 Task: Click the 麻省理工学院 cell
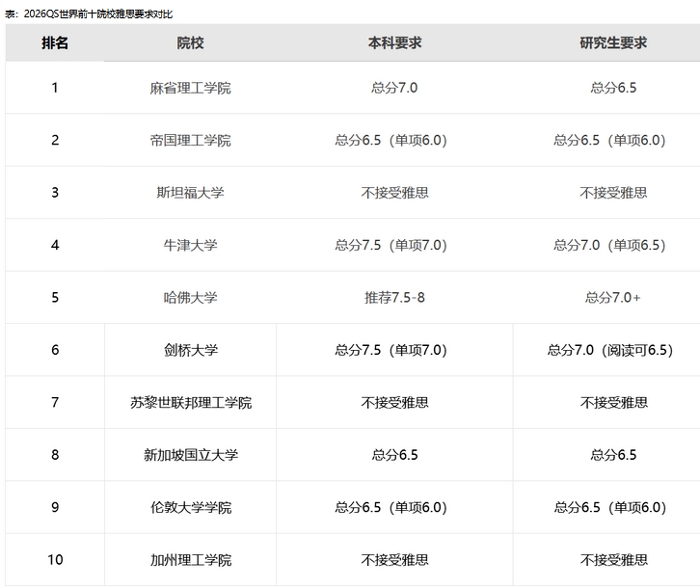(191, 88)
